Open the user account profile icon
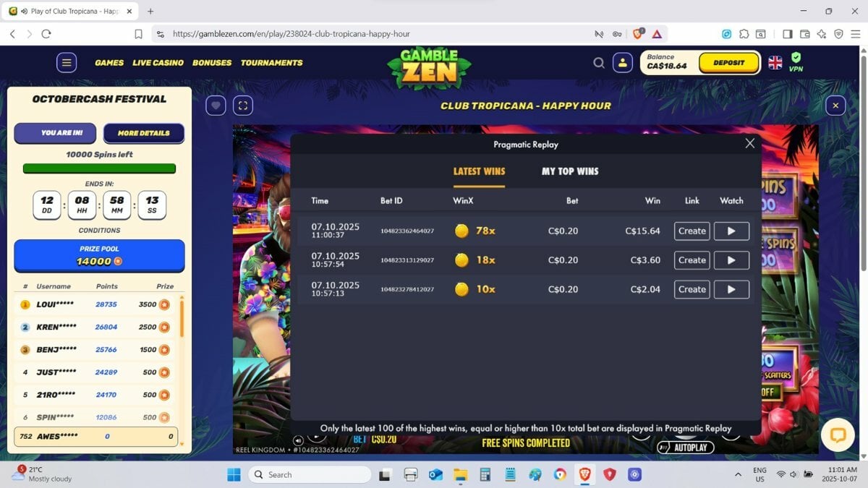868x488 pixels. point(623,63)
